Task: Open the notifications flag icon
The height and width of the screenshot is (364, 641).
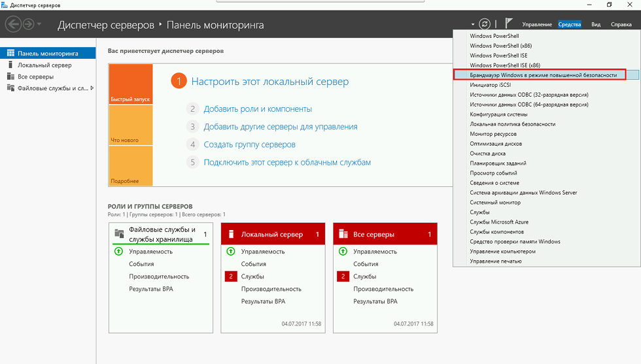Action: coord(509,24)
